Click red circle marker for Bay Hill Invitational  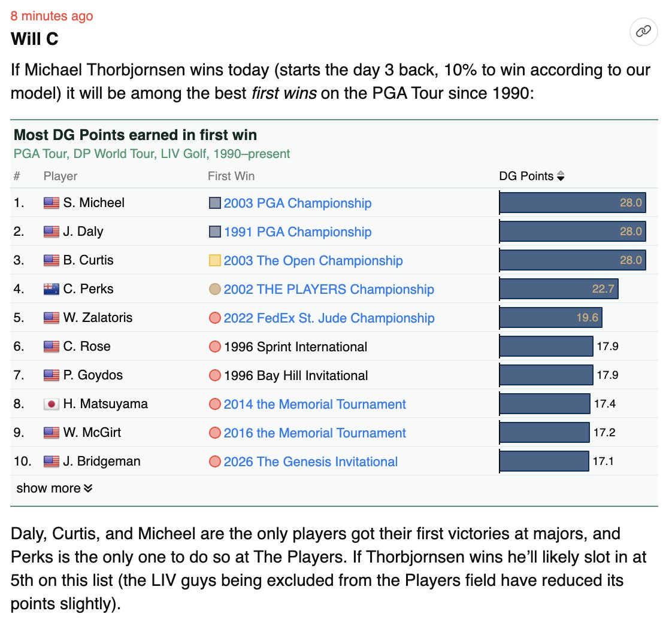point(214,375)
